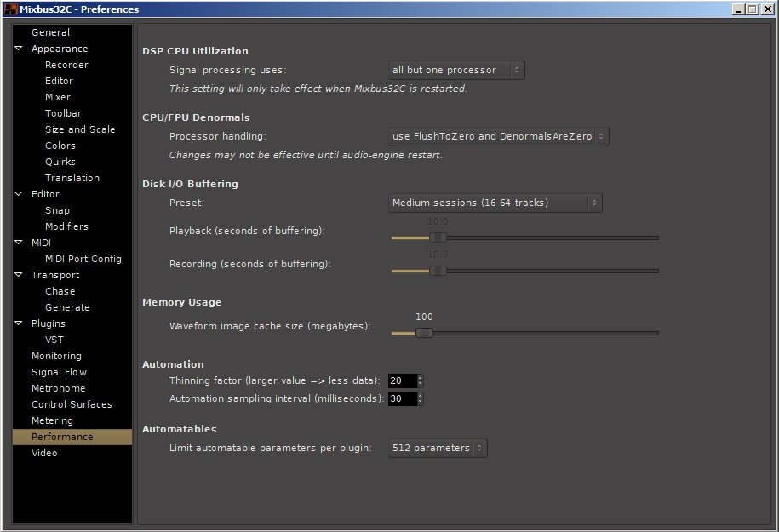Viewport: 779px width, 532px height.
Task: Click the Disk I/O Buffering heading
Action: (190, 184)
